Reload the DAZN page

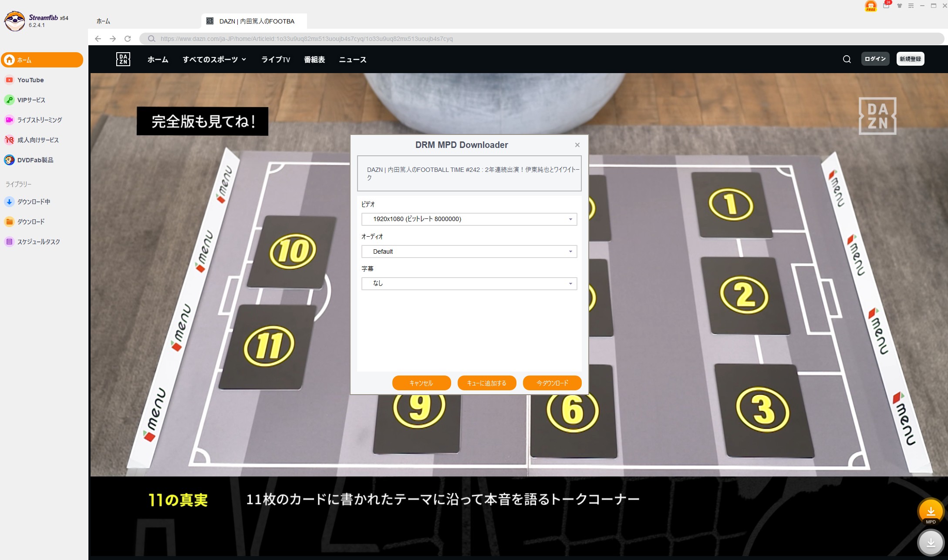tap(128, 39)
